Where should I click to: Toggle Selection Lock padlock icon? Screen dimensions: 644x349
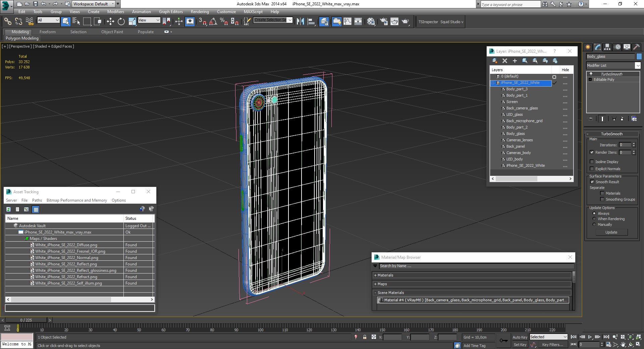coord(365,337)
